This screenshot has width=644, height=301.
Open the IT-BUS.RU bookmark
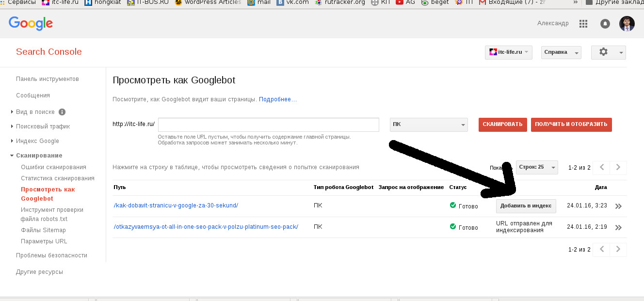coord(148,2)
